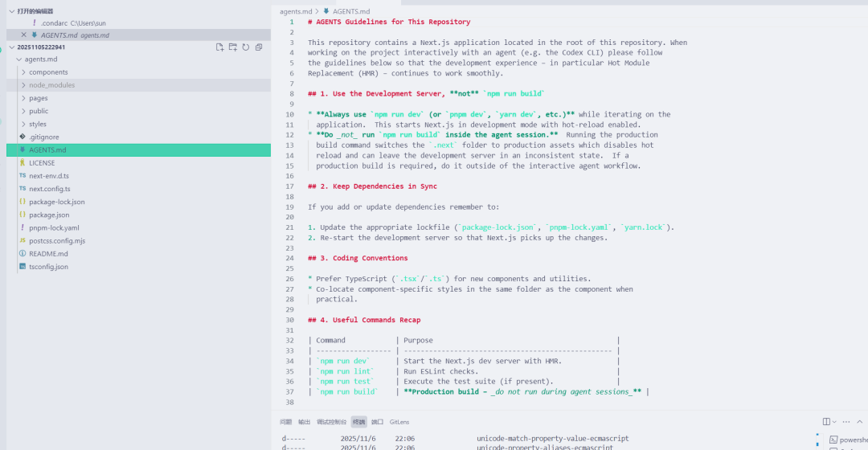Open package-lock.json in the explorer

click(x=138, y=202)
